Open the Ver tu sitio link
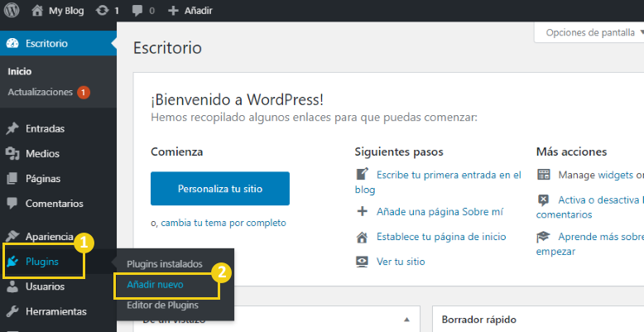 pos(401,262)
